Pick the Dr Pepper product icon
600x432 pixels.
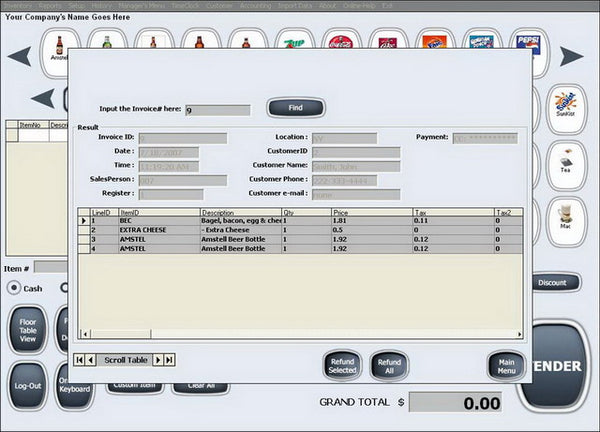[x=387, y=40]
